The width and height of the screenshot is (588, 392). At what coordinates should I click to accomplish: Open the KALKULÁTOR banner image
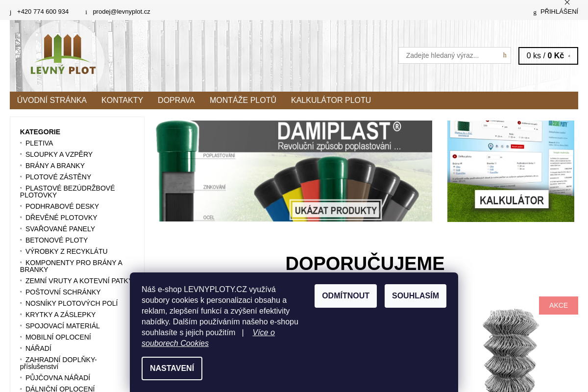[x=511, y=171]
